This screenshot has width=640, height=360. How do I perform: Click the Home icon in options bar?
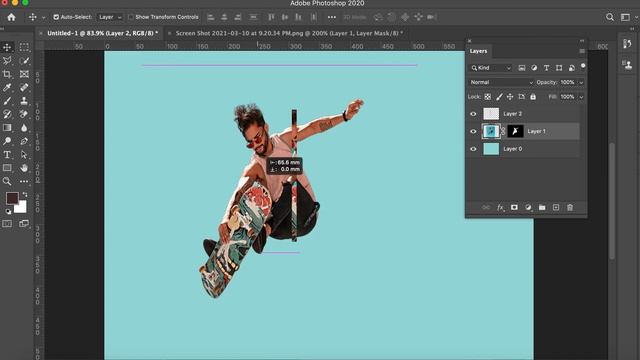coord(11,17)
